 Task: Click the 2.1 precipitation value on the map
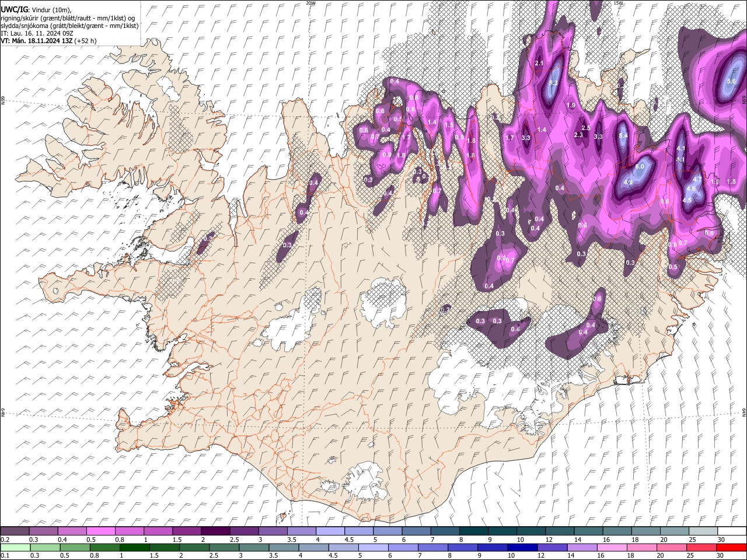(x=539, y=63)
